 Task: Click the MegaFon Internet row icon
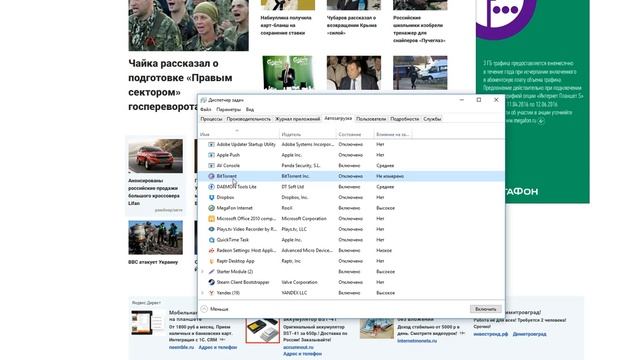[x=211, y=208]
